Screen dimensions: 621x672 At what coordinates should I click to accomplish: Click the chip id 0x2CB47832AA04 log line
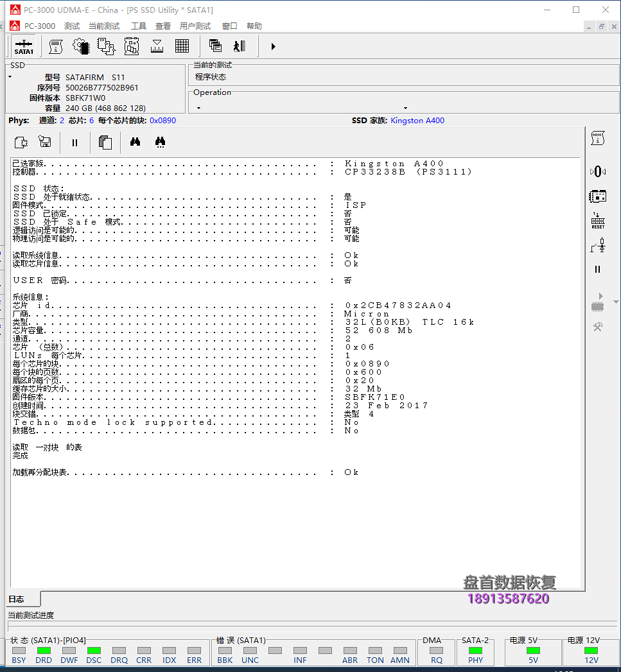[x=232, y=306]
